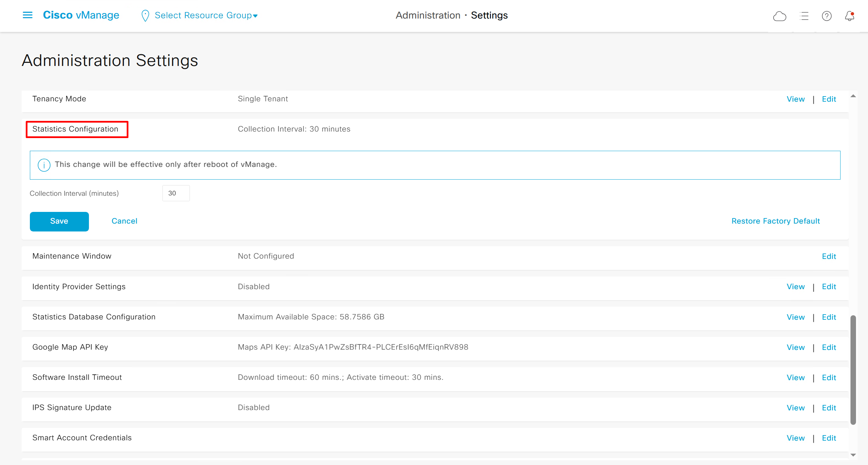This screenshot has width=868, height=465.
Task: Click Settings in the breadcrumb
Action: [x=489, y=15]
